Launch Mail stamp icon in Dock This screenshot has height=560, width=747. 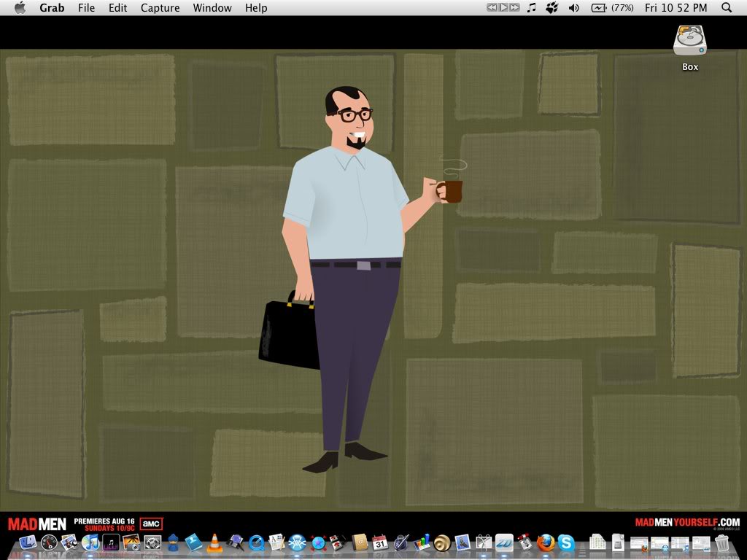point(462,542)
